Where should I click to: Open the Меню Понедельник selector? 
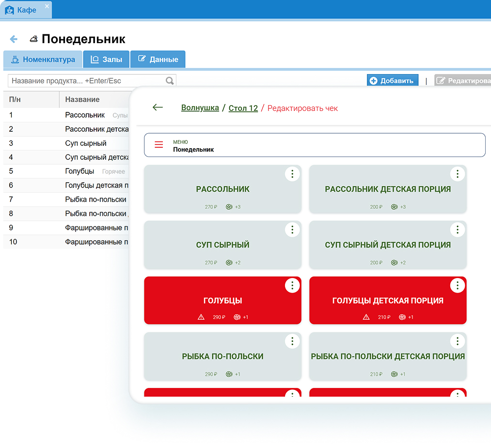(315, 145)
